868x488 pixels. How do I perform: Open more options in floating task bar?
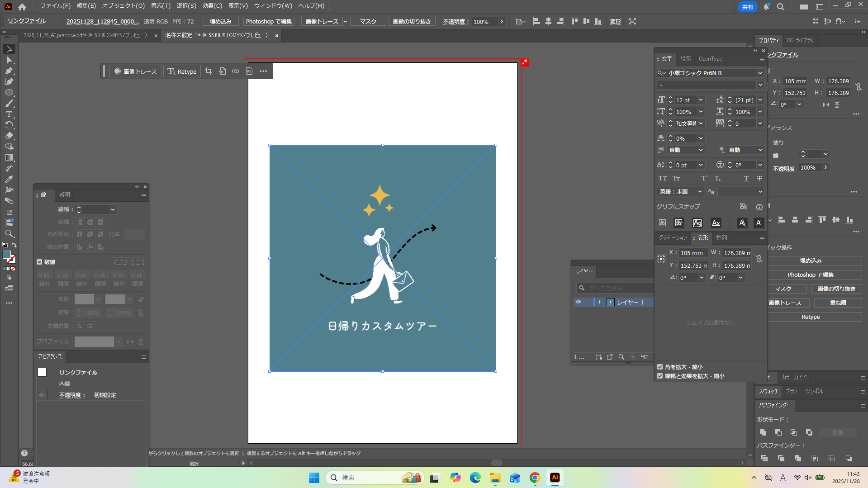(x=263, y=71)
